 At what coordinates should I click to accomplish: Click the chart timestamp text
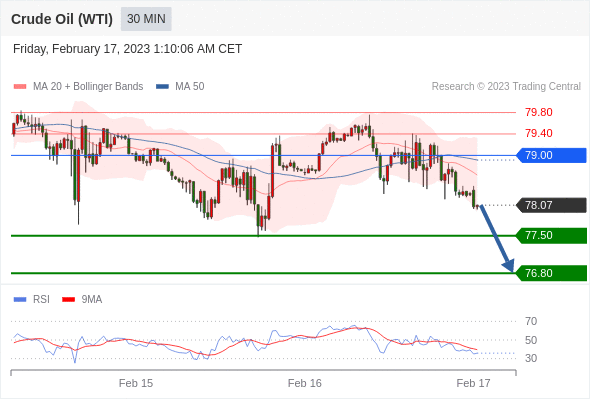pyautogui.click(x=127, y=49)
